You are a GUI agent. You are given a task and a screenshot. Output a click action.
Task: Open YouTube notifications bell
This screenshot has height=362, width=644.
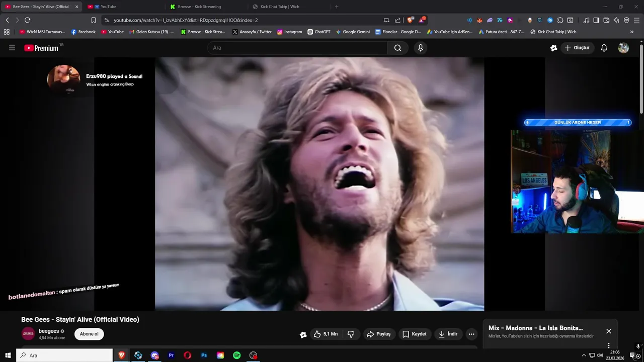(x=604, y=48)
